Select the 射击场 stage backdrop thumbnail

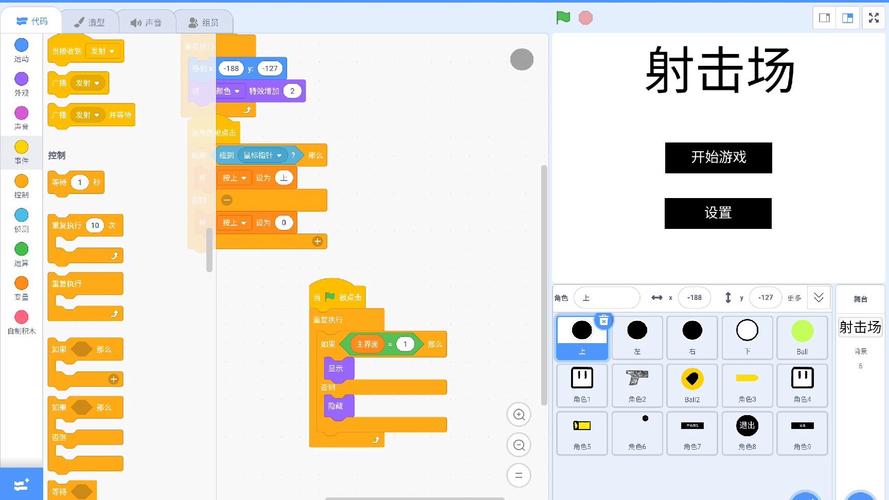[x=860, y=327]
